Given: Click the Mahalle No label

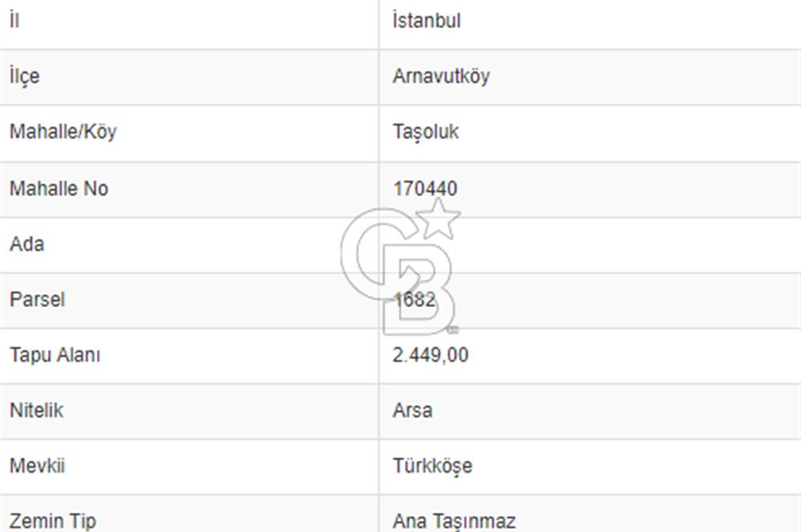Looking at the screenshot, I should click(58, 188).
